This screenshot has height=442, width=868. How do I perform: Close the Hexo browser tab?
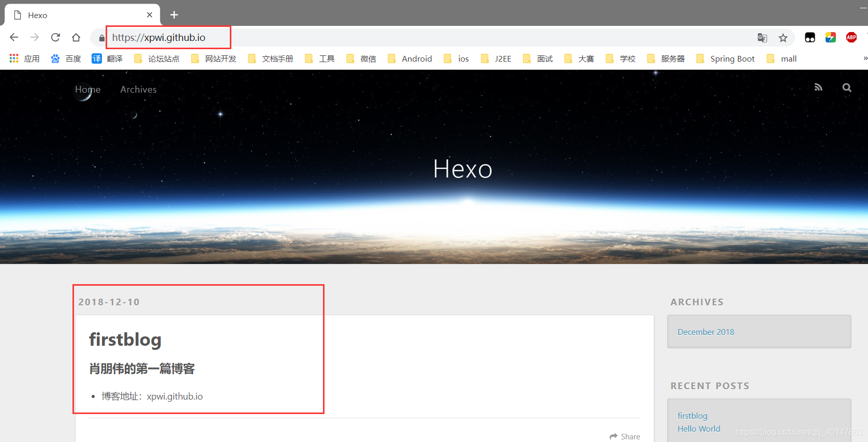150,15
